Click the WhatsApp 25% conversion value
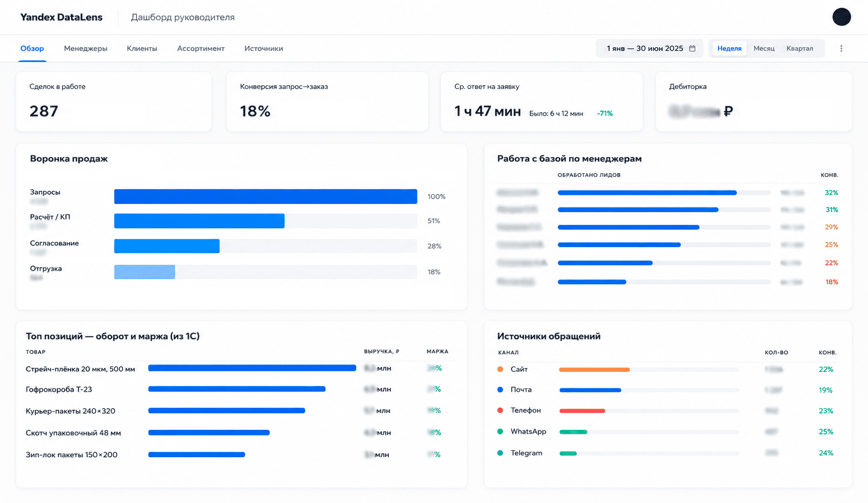 [826, 431]
